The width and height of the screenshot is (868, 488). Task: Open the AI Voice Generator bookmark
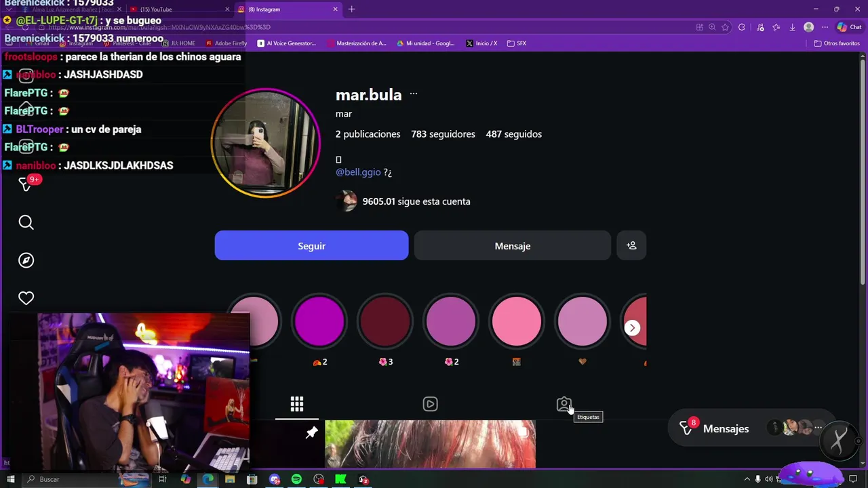click(x=287, y=43)
